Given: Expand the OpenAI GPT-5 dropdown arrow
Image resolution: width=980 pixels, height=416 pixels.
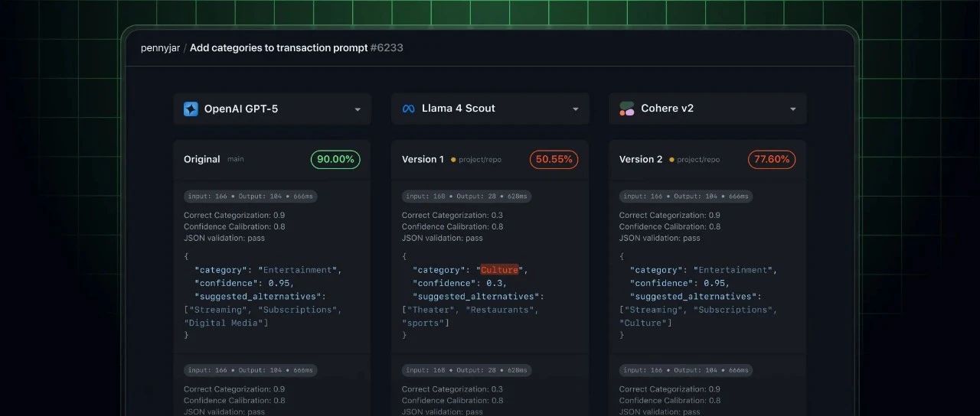Looking at the screenshot, I should (358, 109).
